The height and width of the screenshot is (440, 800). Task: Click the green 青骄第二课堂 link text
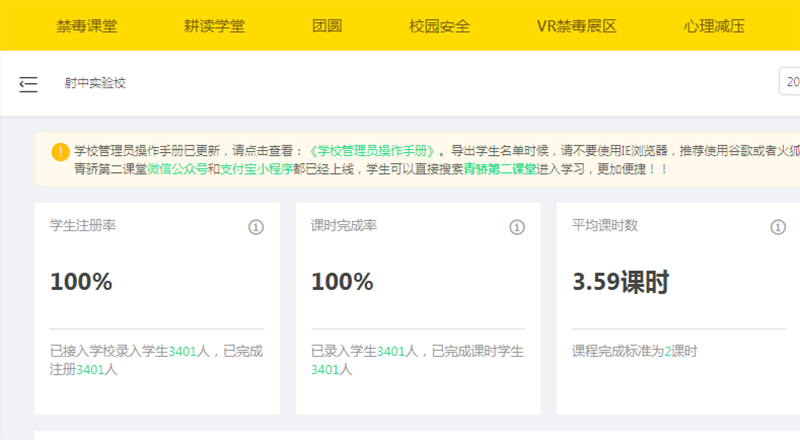(500, 169)
